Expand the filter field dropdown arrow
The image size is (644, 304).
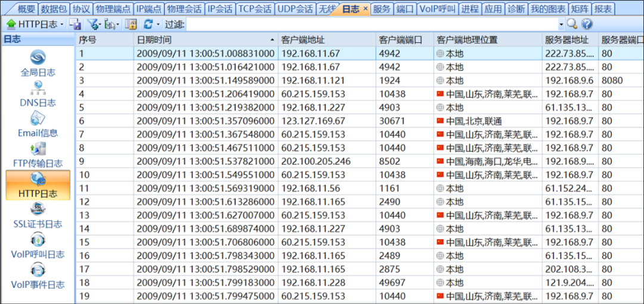561,24
